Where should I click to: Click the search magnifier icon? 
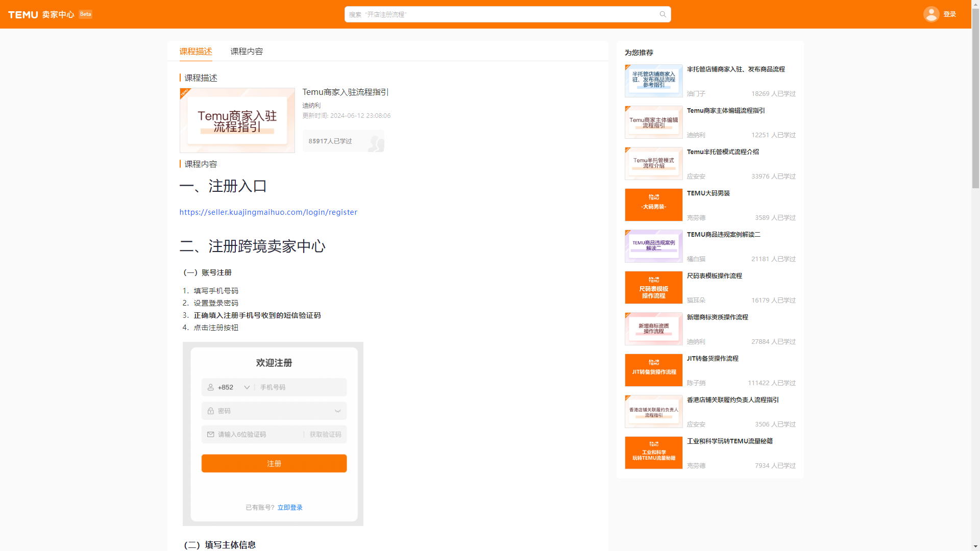662,14
